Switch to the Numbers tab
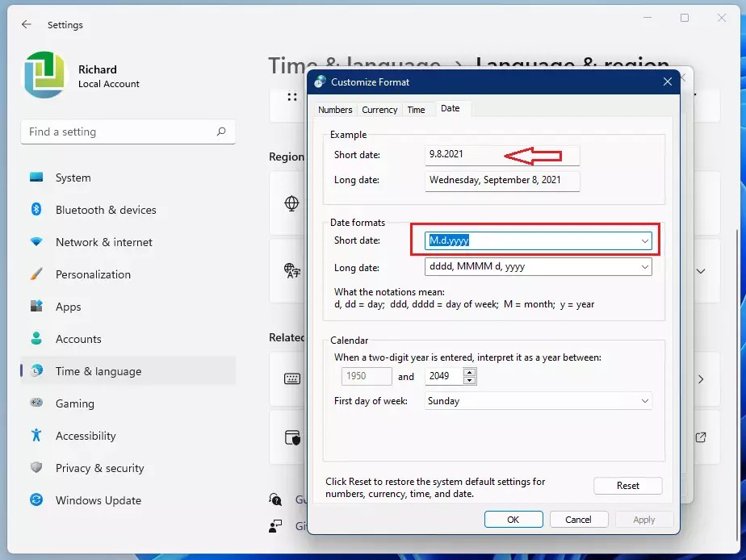Screen dimensions: 746x560 click(x=335, y=110)
